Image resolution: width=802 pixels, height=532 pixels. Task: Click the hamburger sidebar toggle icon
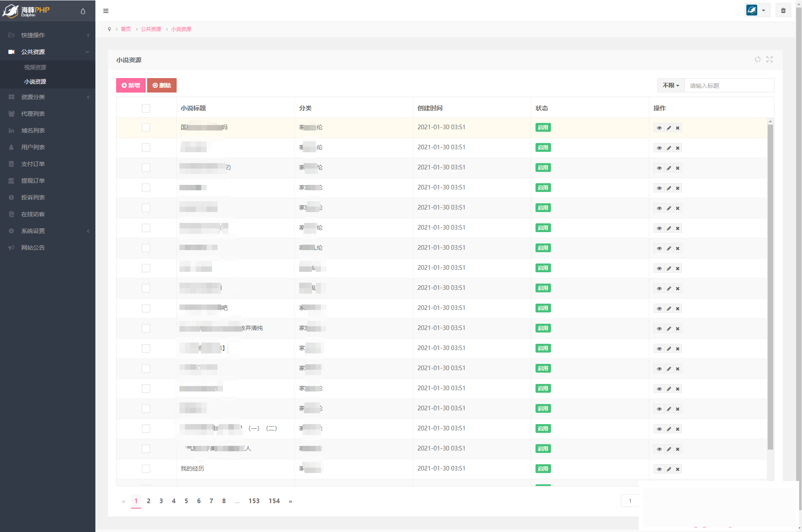click(106, 11)
